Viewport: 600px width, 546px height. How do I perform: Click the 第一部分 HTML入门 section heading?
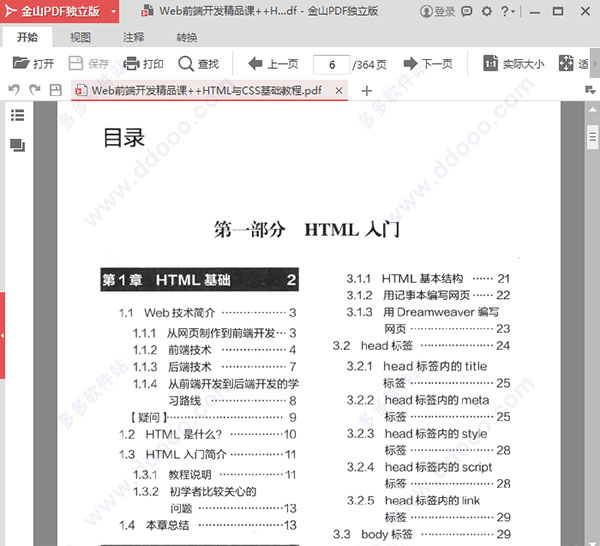307,230
